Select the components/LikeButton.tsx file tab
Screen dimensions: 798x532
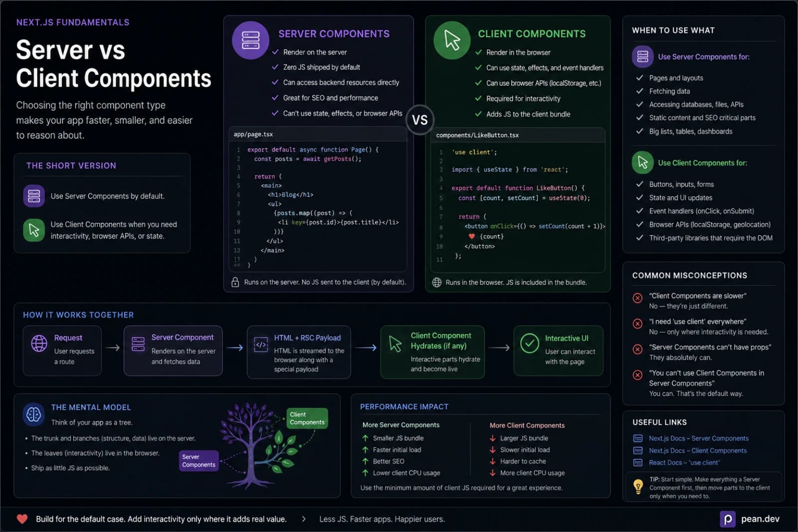coord(477,136)
